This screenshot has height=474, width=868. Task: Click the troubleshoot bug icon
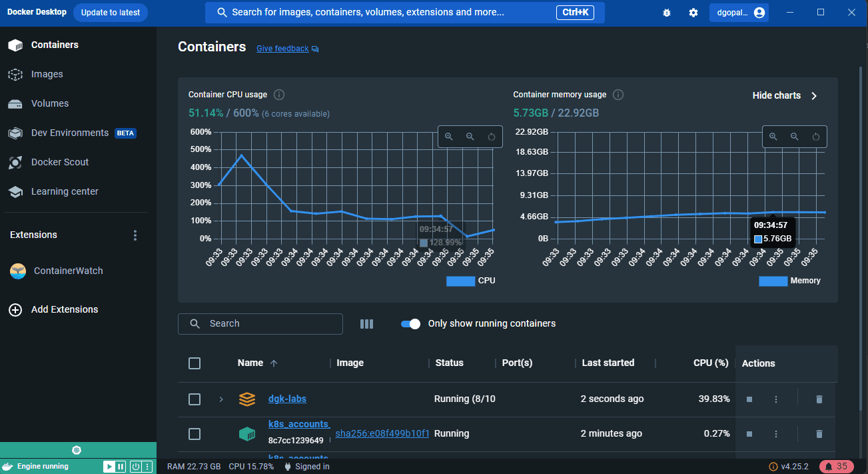667,13
